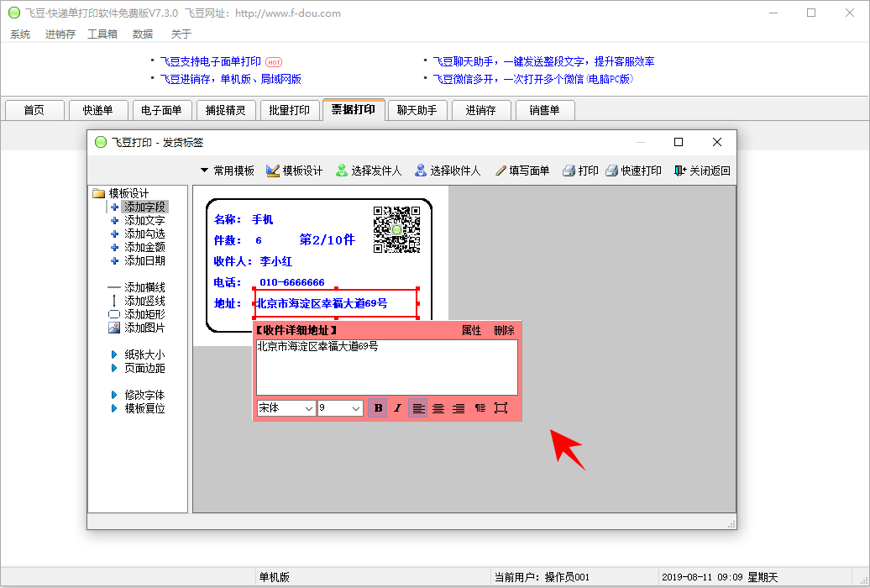
Task: Select the 件数： label text
Action: point(228,240)
